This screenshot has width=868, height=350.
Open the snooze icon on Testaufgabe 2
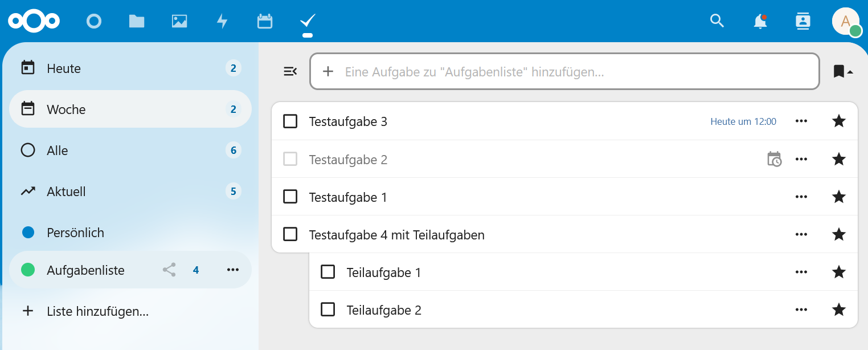pos(773,159)
